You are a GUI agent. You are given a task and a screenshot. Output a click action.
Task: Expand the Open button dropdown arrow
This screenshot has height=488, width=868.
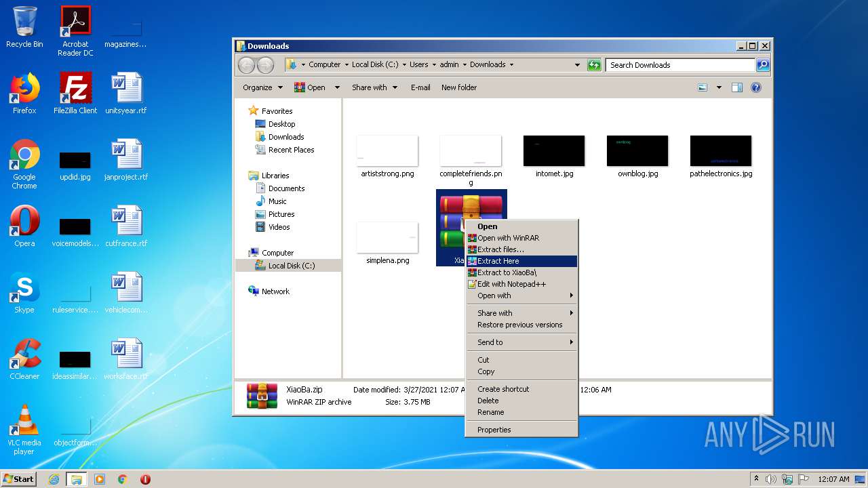tap(336, 87)
